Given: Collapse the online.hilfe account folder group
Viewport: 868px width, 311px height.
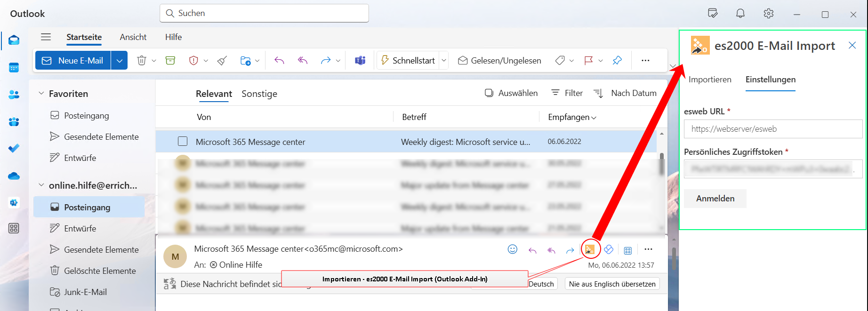Looking at the screenshot, I should (x=41, y=185).
